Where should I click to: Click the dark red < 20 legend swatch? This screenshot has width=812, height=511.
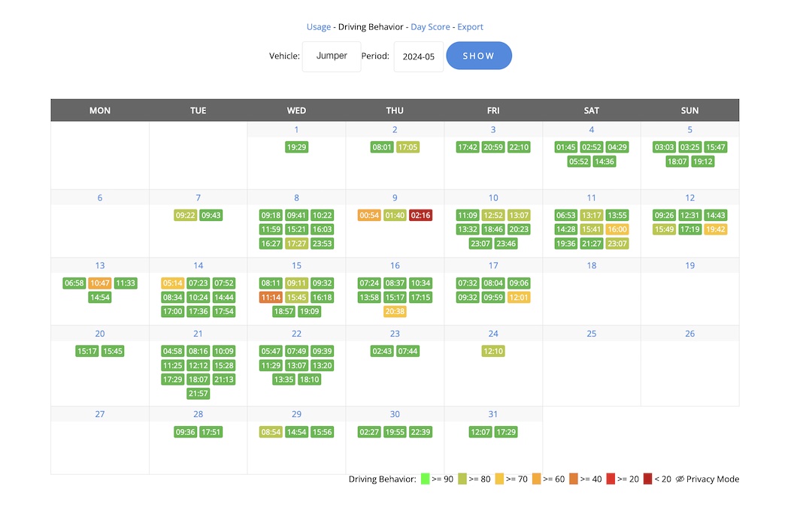[x=648, y=479]
